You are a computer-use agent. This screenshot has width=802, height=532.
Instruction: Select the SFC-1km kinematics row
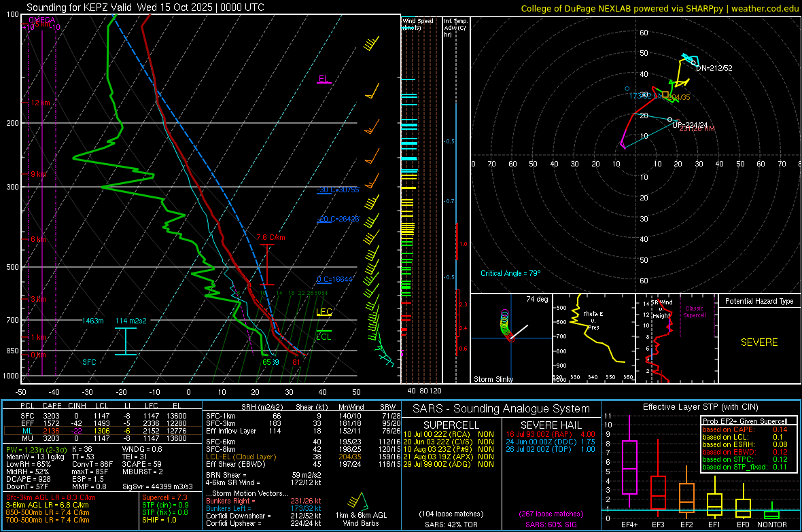click(303, 416)
